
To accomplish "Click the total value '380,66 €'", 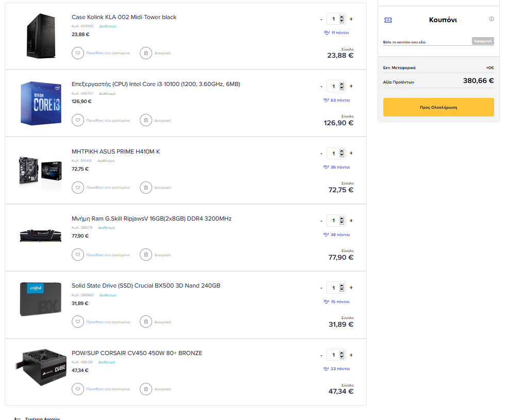I will (x=478, y=80).
